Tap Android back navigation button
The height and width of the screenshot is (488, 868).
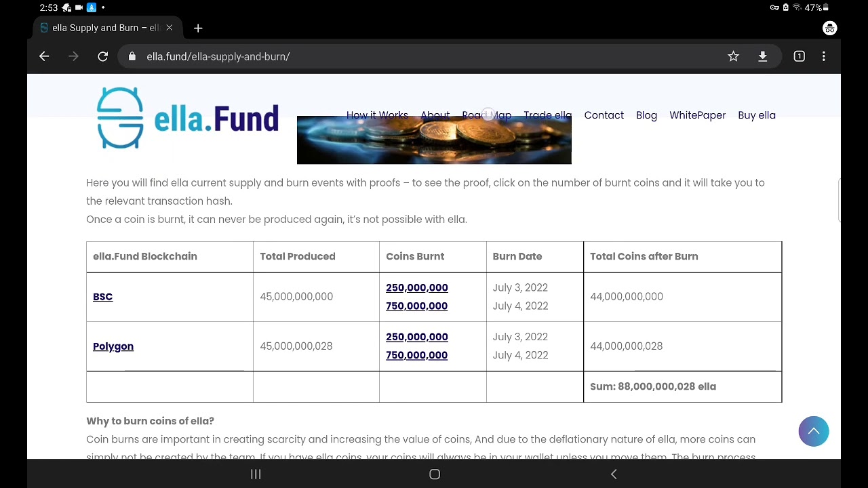pyautogui.click(x=614, y=474)
